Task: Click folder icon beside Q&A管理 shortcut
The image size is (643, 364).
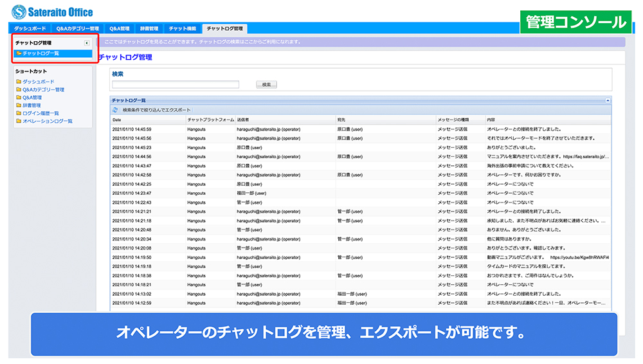Action: [x=19, y=97]
